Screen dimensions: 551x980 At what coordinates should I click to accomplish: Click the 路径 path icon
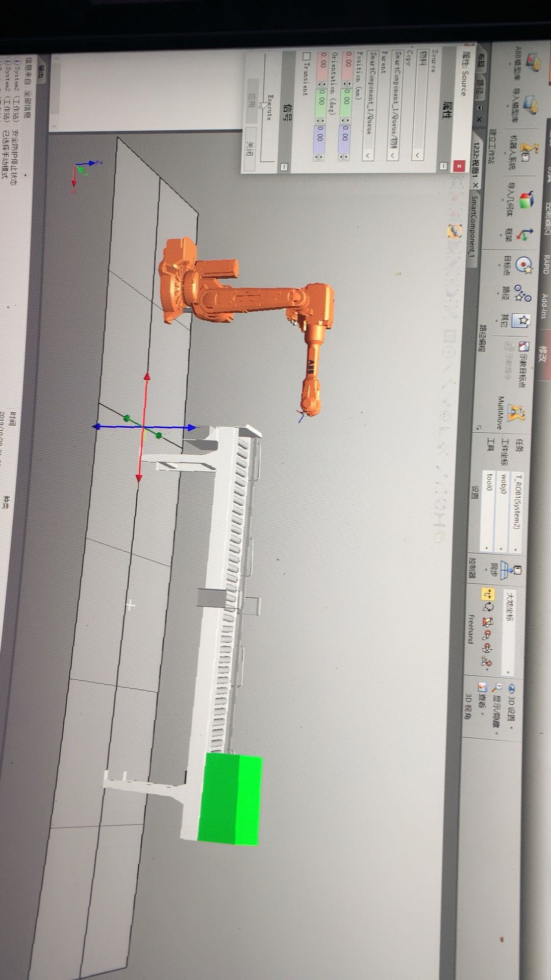(522, 293)
